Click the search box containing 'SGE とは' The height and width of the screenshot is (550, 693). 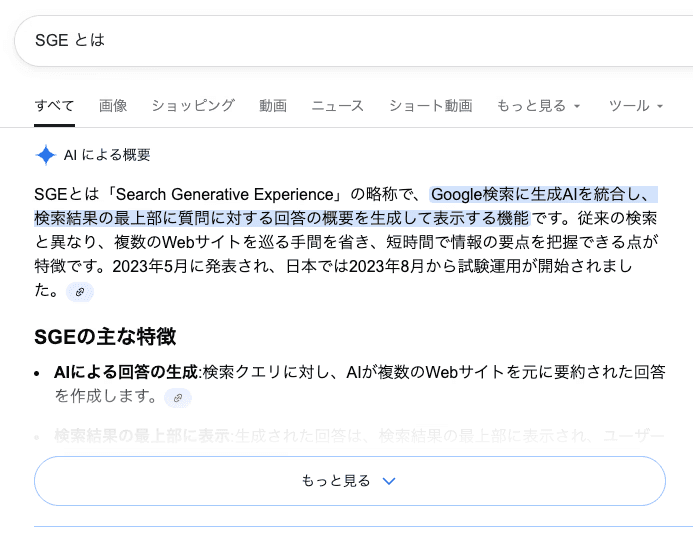(x=354, y=41)
